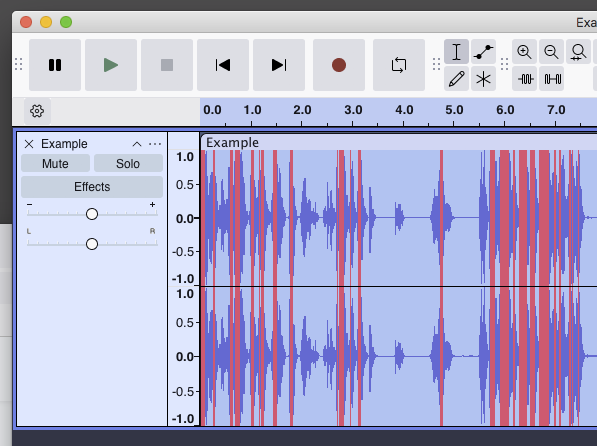597x446 pixels.
Task: Start recording with the Record button
Action: (x=339, y=65)
